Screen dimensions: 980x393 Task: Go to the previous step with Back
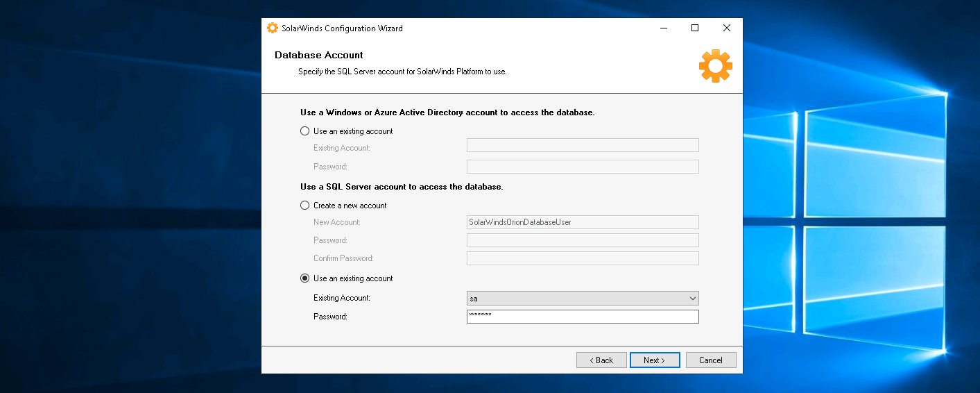point(601,360)
